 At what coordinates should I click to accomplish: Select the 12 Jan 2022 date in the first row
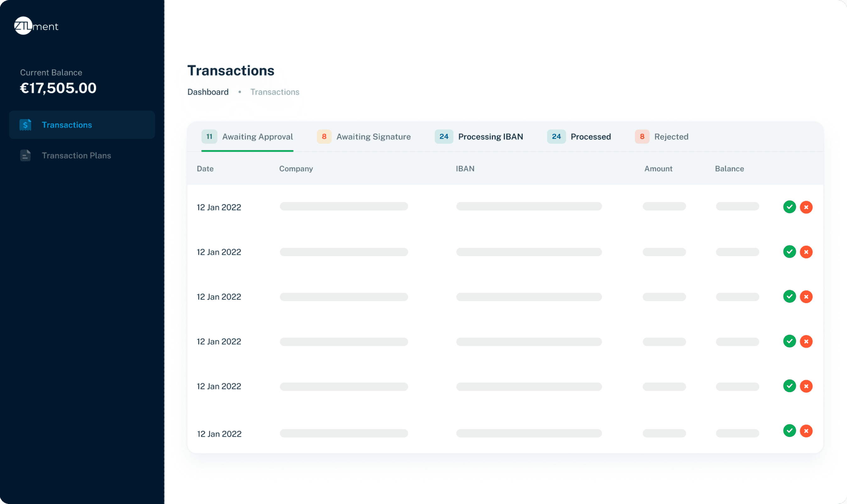pos(219,207)
